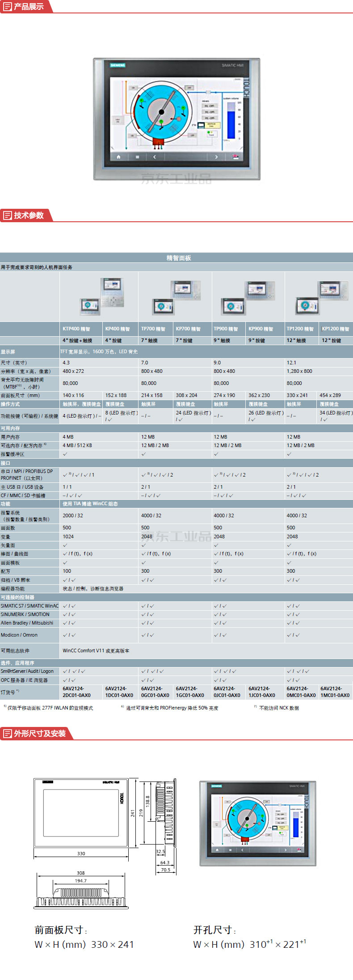Click the TP700 and KP700 panel thumbnail

(x=176, y=297)
